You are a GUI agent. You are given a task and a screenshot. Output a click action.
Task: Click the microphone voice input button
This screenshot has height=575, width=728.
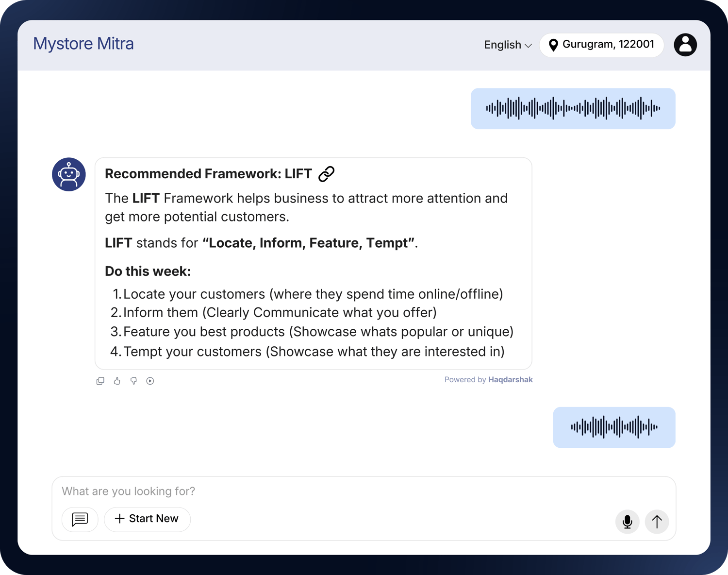627,522
